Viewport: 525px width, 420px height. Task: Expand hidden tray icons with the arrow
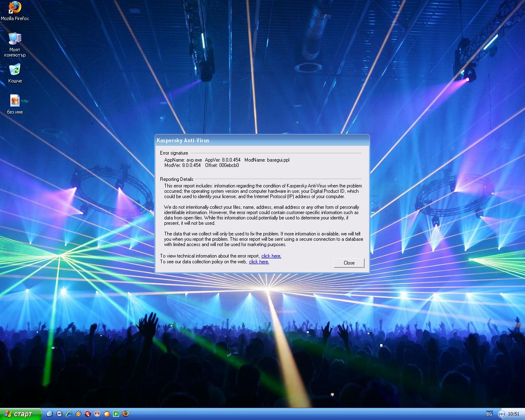tap(501, 414)
